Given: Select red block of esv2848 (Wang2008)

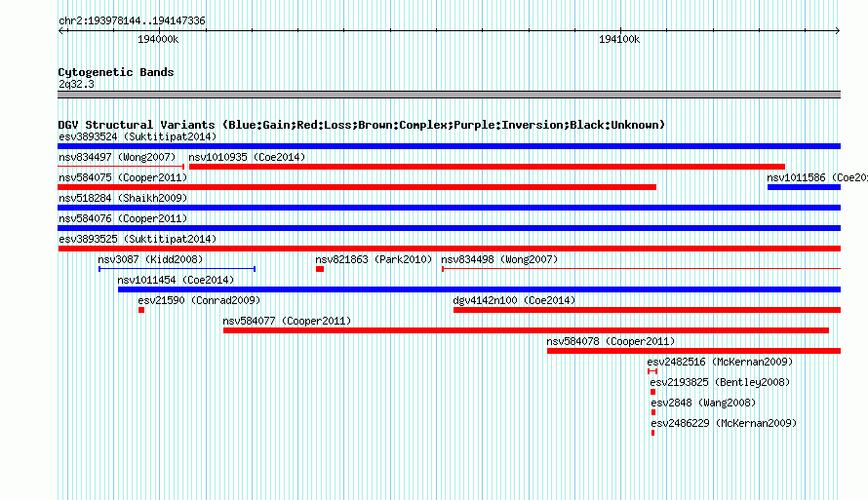Looking at the screenshot, I should (x=653, y=412).
